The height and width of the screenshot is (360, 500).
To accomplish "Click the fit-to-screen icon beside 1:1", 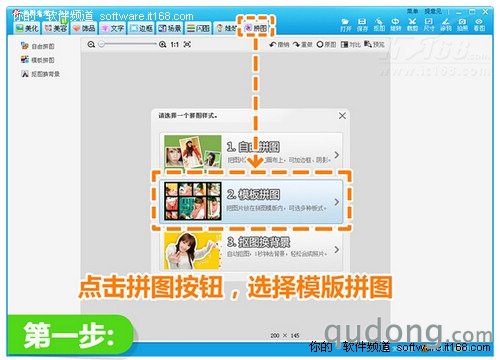I will coord(187,44).
